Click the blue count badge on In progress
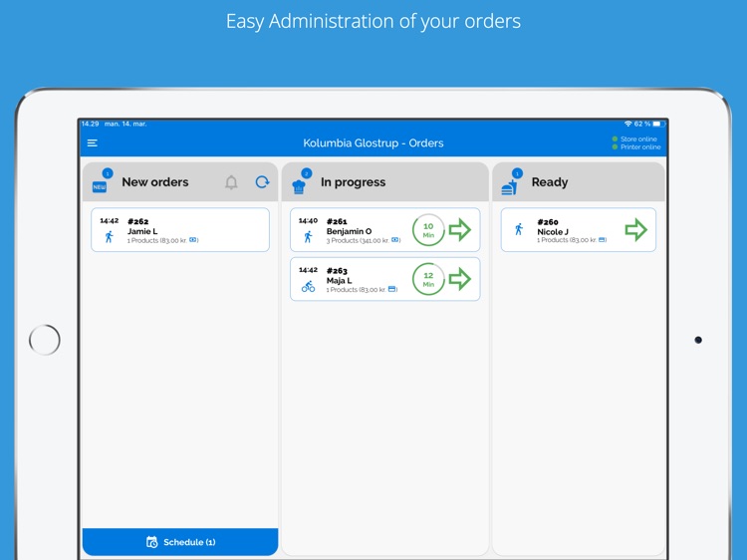The width and height of the screenshot is (747, 560). pos(307,173)
